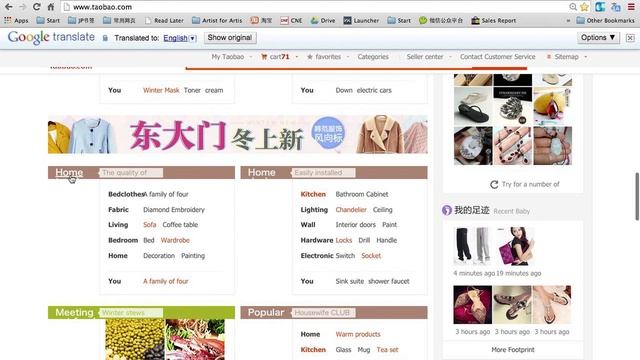Click the favorites star icon
640x360 pixels.
pyautogui.click(x=310, y=57)
